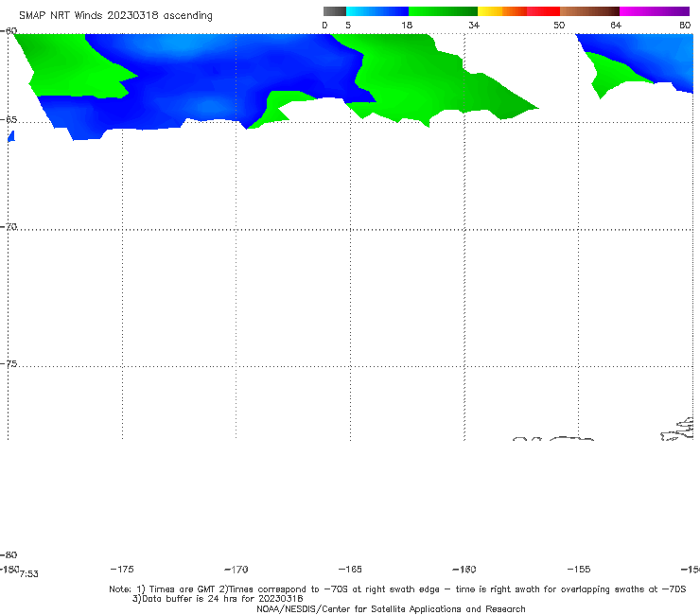Click the NOAA/NESDIS credit line

pyautogui.click(x=391, y=609)
